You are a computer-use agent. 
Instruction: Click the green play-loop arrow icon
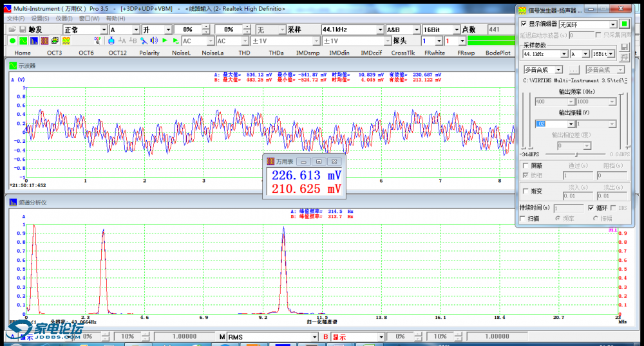176,41
